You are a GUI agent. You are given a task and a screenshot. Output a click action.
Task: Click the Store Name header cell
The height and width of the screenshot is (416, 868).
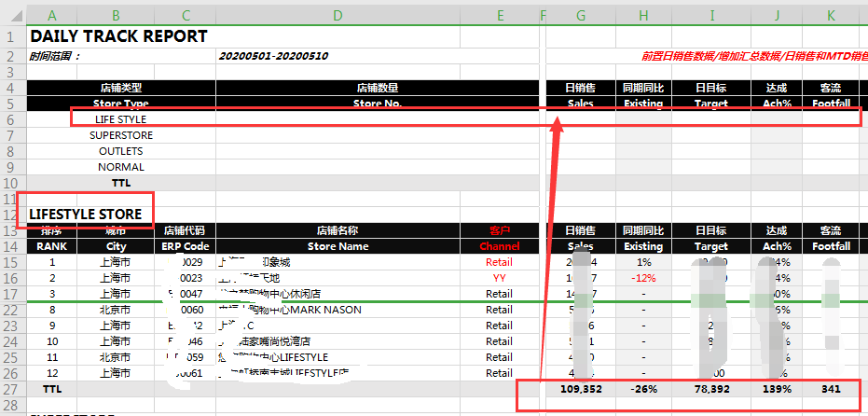point(338,246)
